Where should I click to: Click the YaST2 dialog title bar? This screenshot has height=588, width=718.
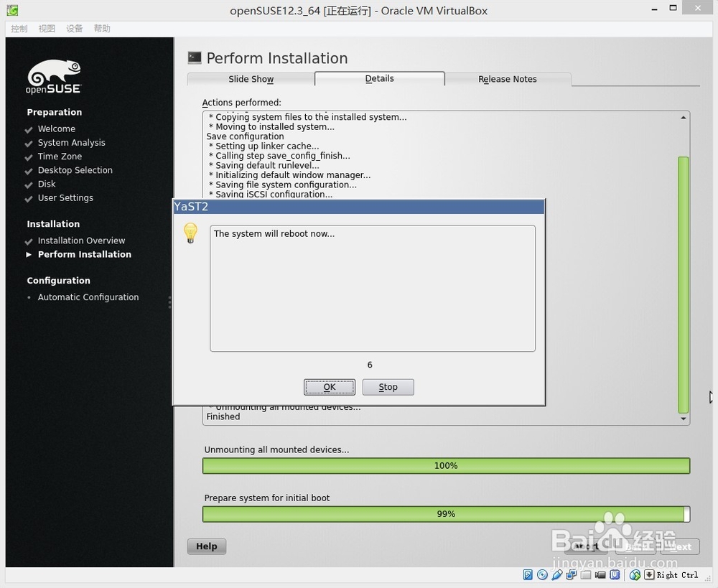358,207
